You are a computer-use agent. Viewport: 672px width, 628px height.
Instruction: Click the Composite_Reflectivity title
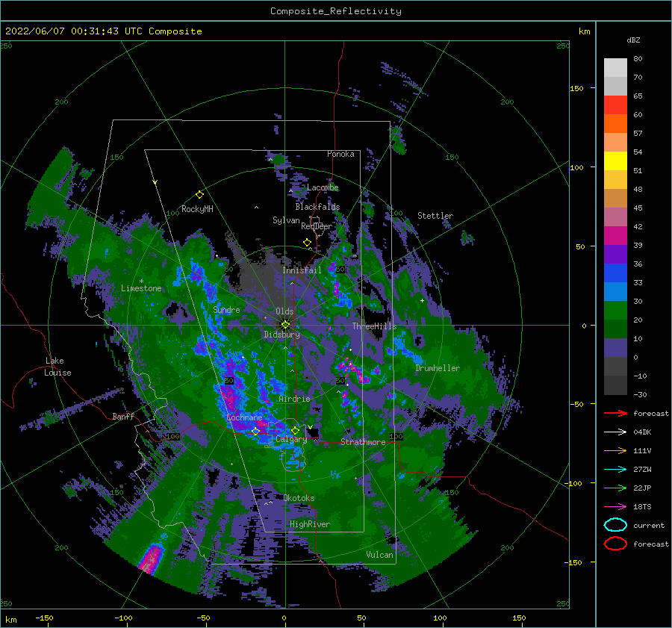(336, 11)
